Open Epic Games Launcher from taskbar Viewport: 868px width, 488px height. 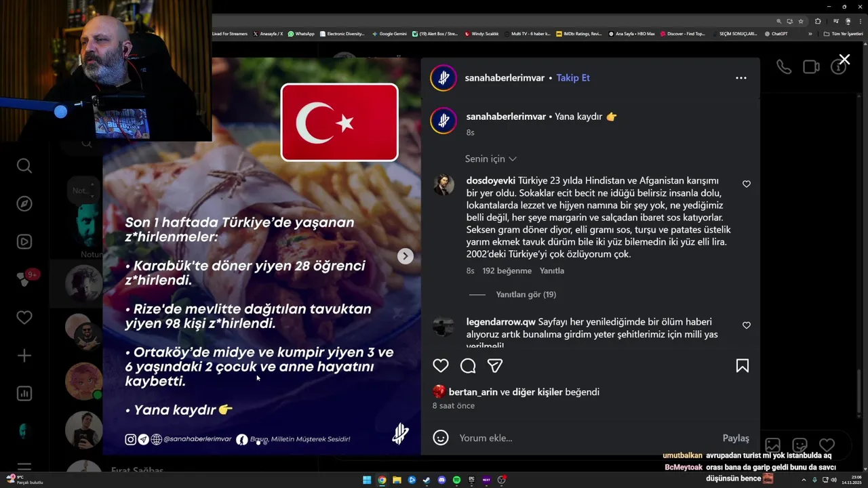pos(471,480)
